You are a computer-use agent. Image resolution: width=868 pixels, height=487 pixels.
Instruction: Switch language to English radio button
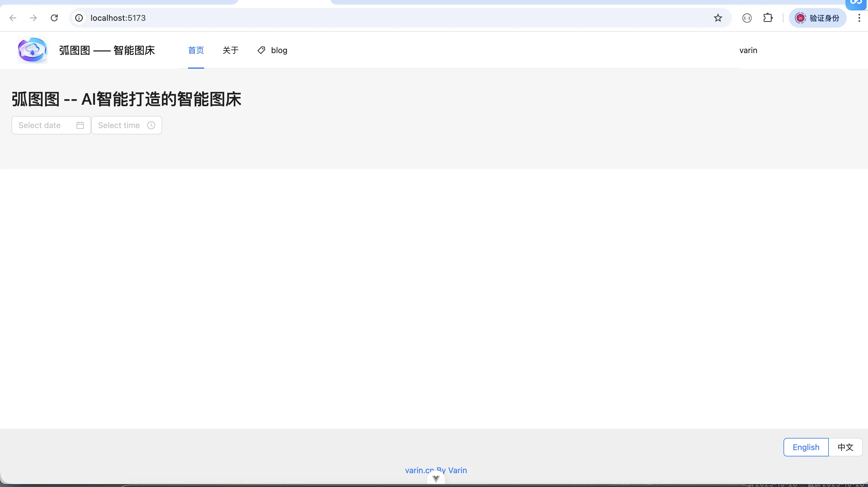pyautogui.click(x=806, y=447)
